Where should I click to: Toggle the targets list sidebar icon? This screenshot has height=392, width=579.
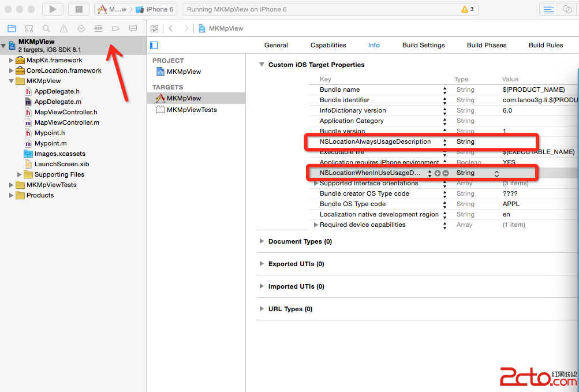coord(154,45)
